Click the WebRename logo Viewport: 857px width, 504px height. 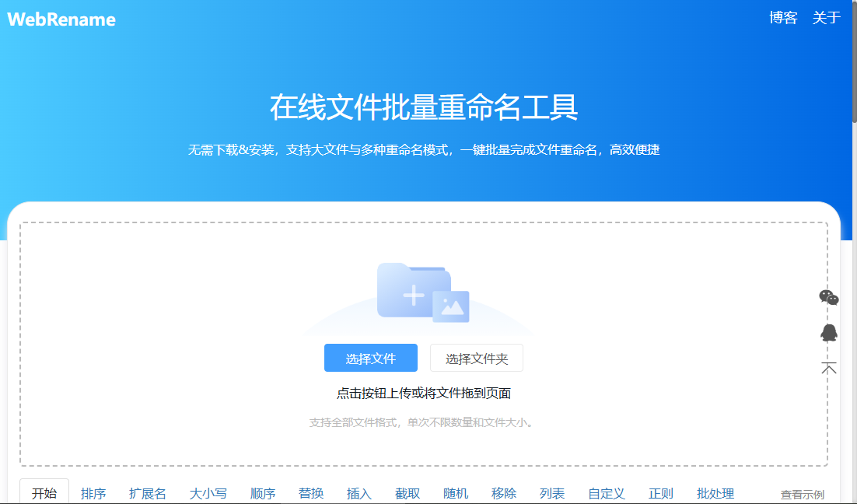(x=61, y=19)
